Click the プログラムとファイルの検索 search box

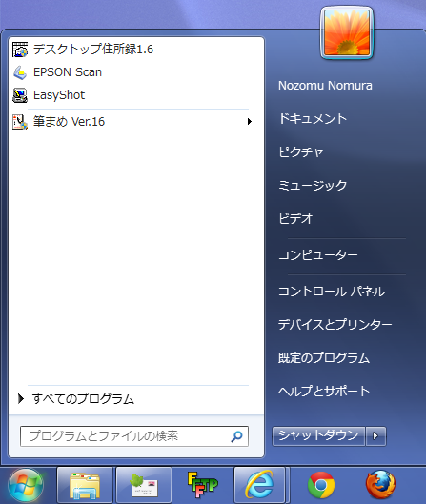click(x=134, y=436)
